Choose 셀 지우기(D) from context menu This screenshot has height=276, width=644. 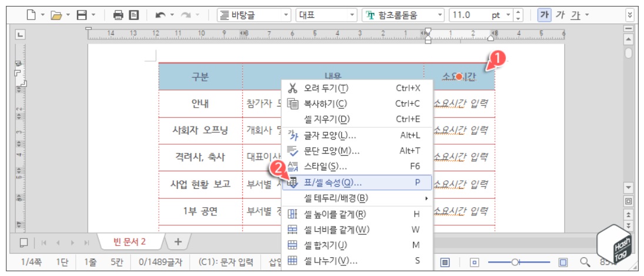pos(357,119)
